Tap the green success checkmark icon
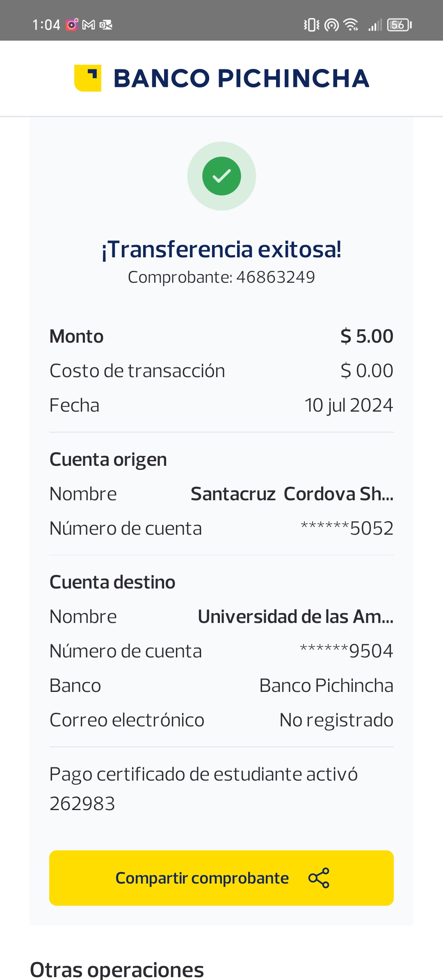Screen dimensions: 443x980 221,176
